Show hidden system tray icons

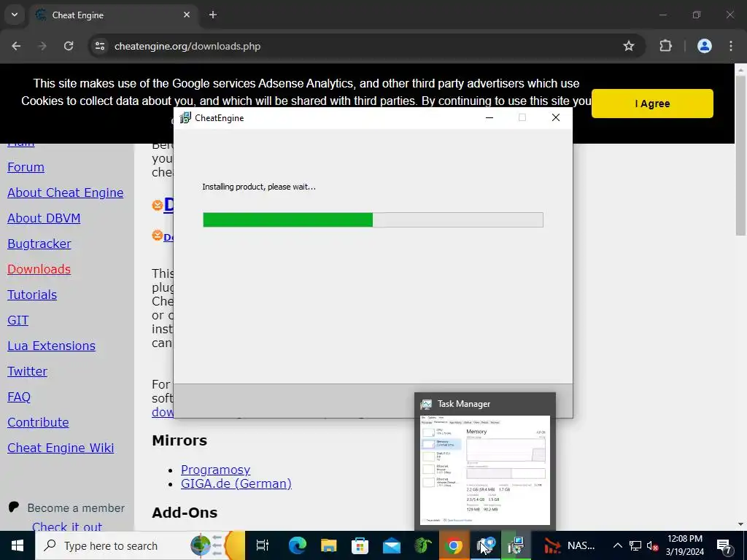point(617,545)
